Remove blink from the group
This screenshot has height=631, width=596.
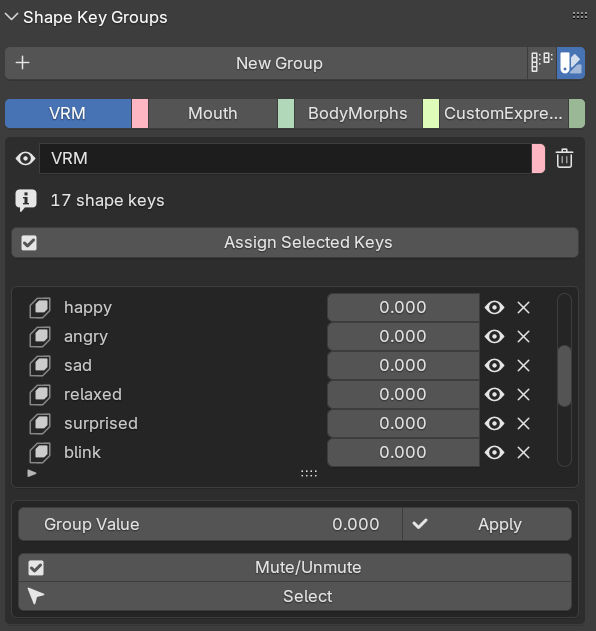[x=523, y=452]
